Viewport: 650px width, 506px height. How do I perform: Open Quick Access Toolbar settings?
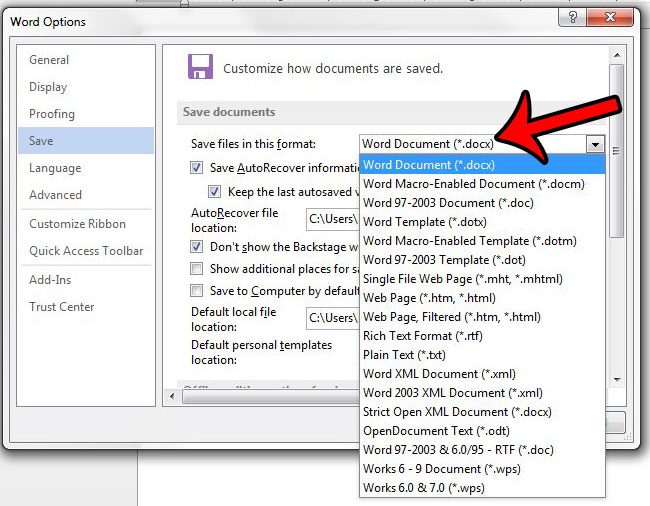86,251
